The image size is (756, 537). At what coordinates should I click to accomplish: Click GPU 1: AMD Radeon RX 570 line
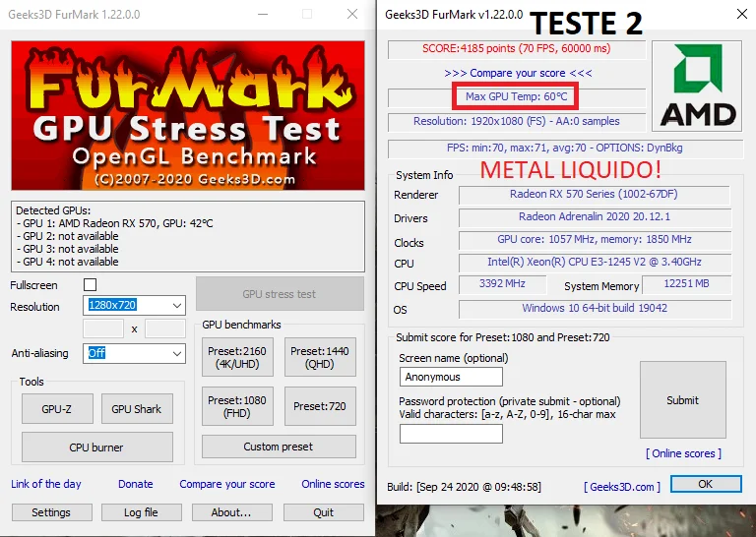pyautogui.click(x=114, y=223)
